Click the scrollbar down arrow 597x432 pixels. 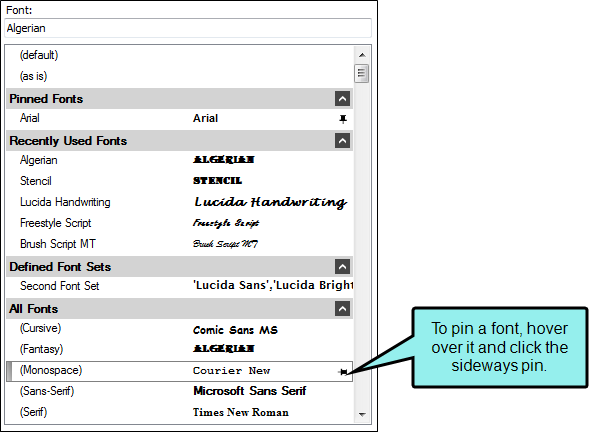[x=362, y=414]
